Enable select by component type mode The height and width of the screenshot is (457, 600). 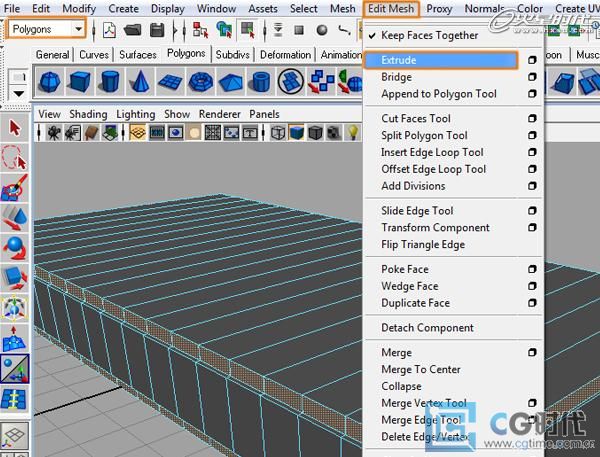point(248,30)
